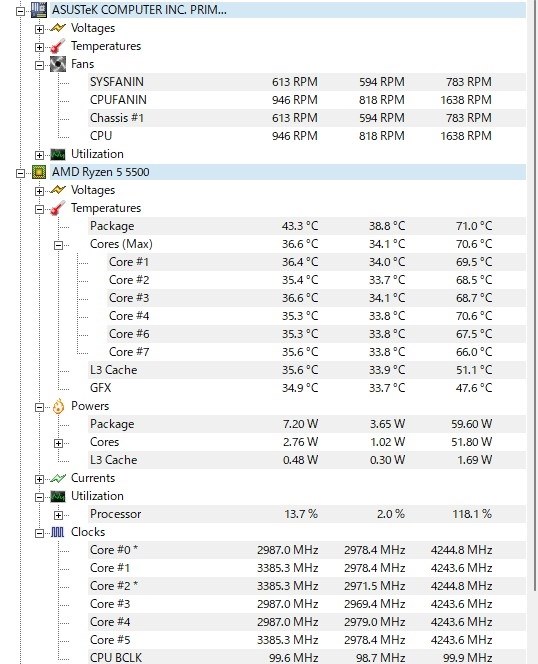Select Core #6 temperature row
This screenshot has width=538, height=664.
(x=316, y=334)
